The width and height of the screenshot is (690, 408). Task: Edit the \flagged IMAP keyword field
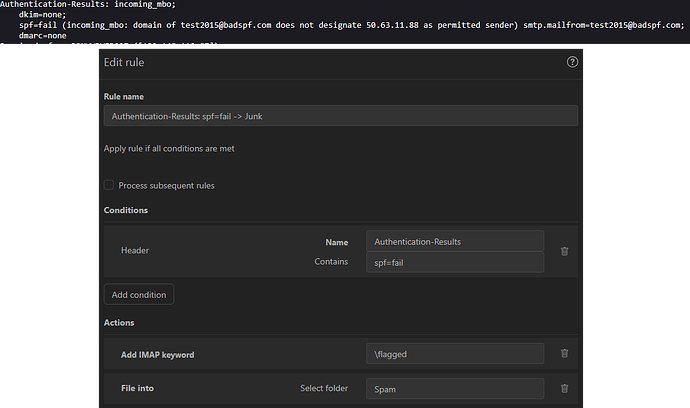[455, 353]
